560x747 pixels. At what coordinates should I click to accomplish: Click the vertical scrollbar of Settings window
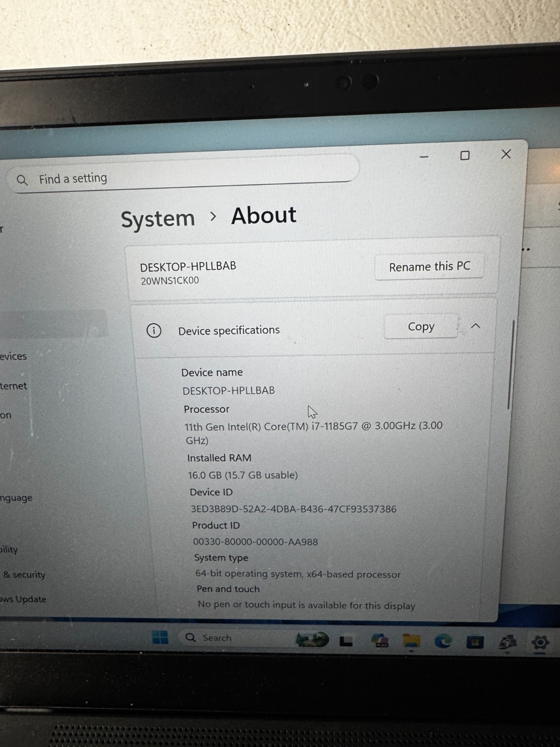pyautogui.click(x=511, y=365)
